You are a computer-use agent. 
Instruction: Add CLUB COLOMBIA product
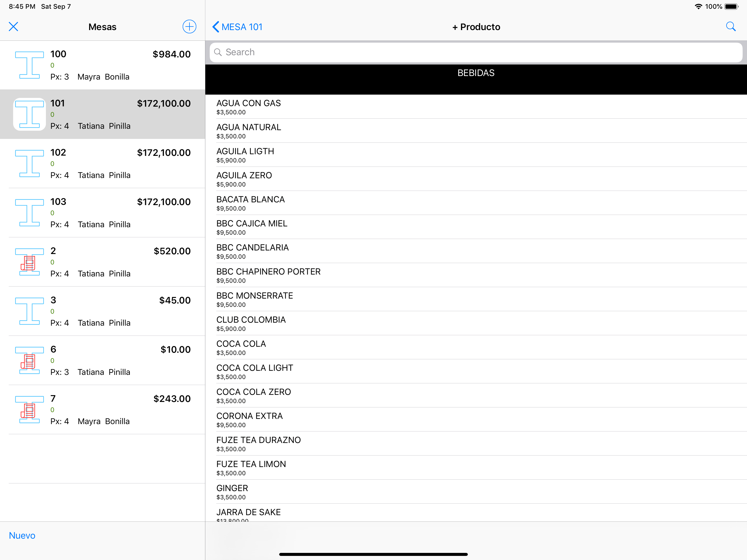coord(476,323)
